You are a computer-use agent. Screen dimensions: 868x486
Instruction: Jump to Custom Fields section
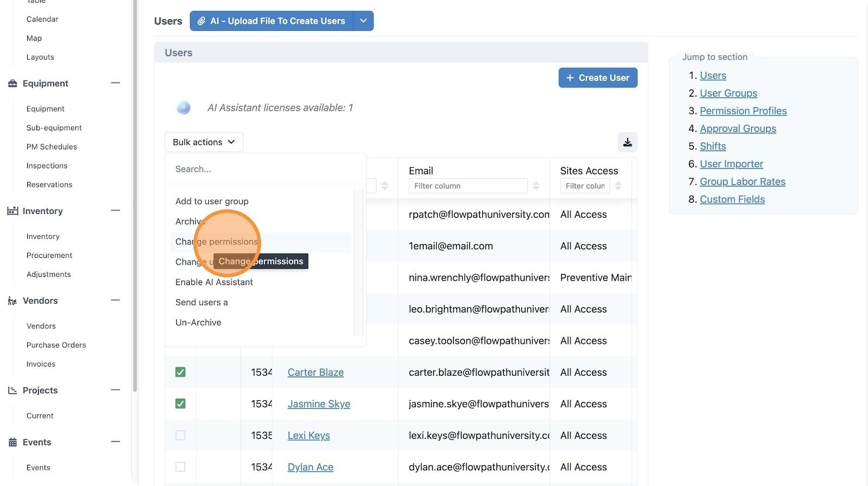pos(732,199)
